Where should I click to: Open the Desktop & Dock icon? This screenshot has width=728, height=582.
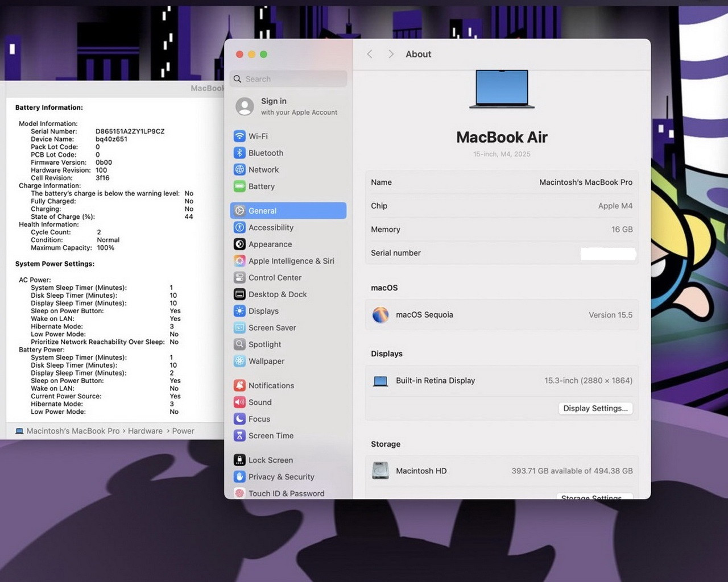click(239, 294)
